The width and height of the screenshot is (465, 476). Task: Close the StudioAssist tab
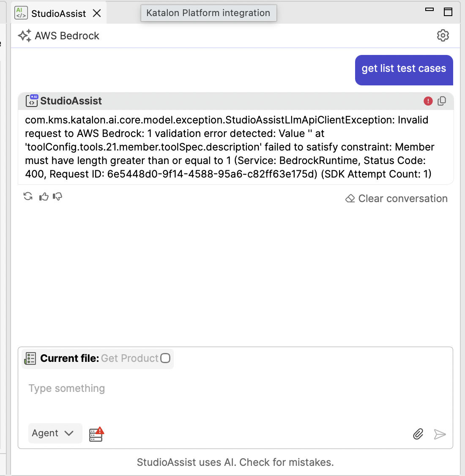click(97, 13)
